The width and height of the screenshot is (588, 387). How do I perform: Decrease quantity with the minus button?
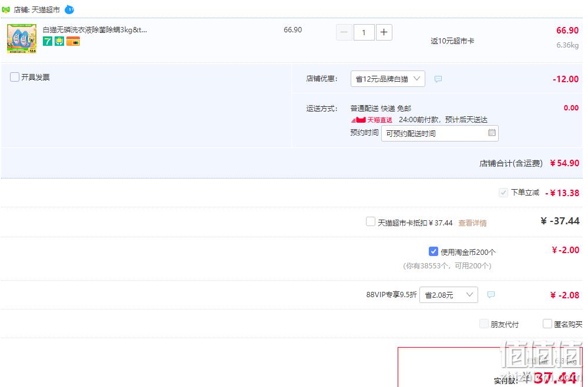[344, 32]
